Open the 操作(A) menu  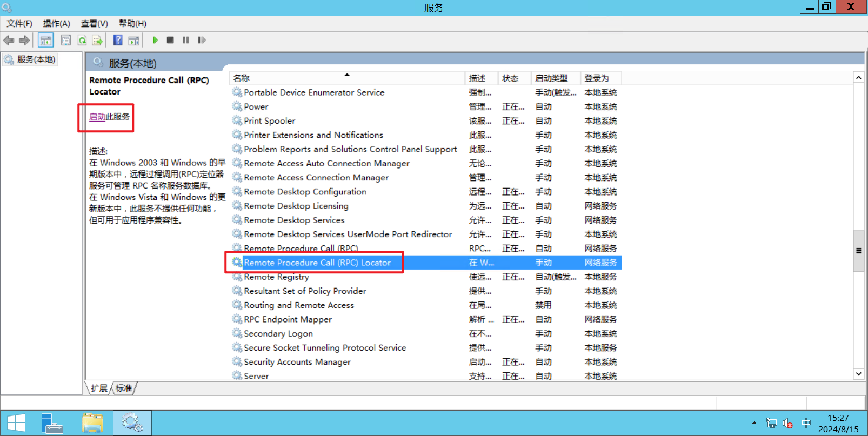pos(57,23)
